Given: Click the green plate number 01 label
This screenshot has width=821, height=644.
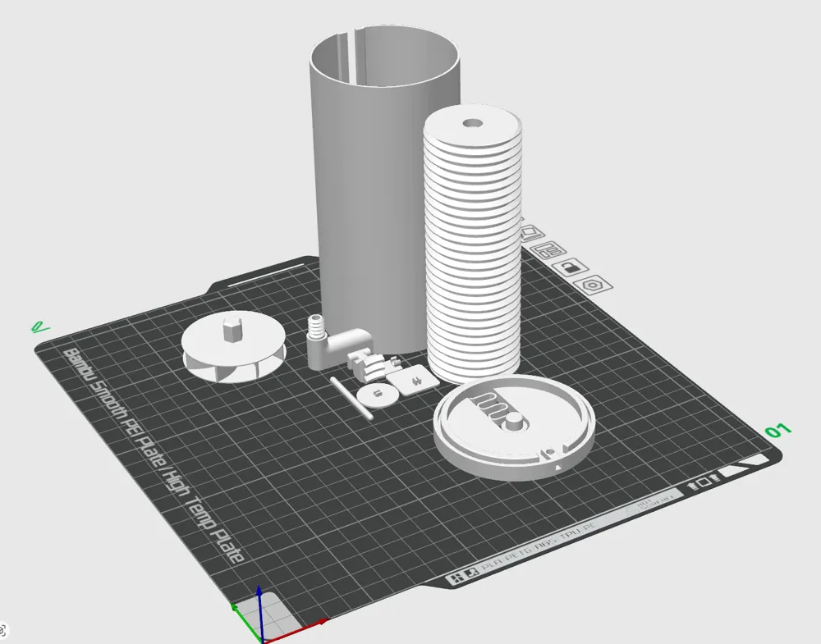Looking at the screenshot, I should (777, 430).
